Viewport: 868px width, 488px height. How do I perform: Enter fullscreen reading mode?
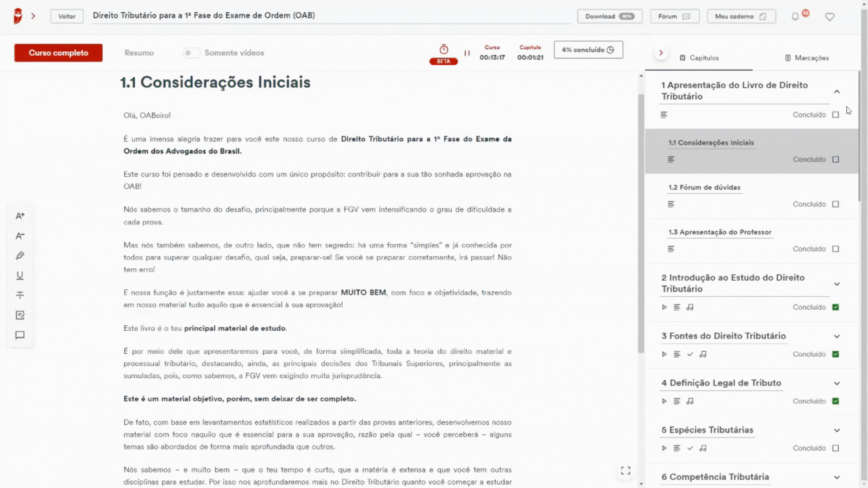626,471
